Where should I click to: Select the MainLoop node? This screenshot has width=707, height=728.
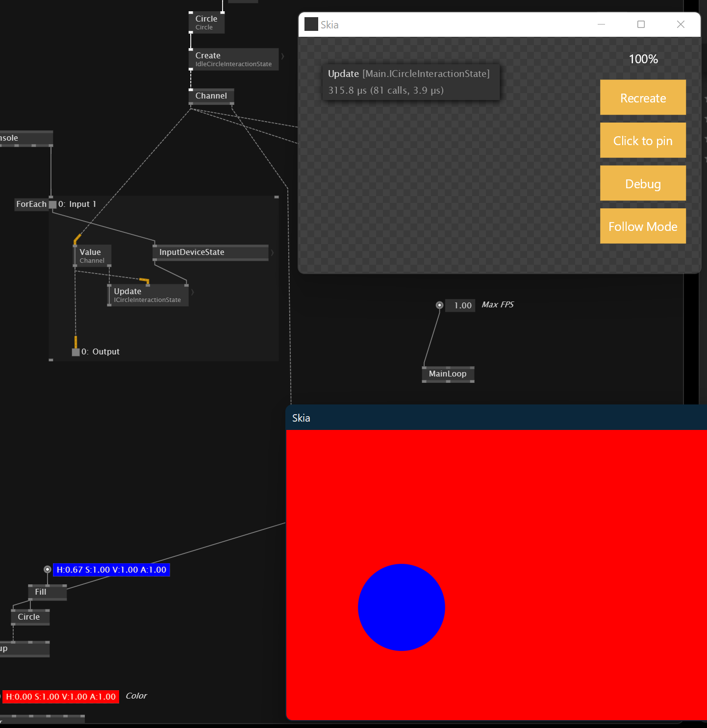[x=448, y=374]
